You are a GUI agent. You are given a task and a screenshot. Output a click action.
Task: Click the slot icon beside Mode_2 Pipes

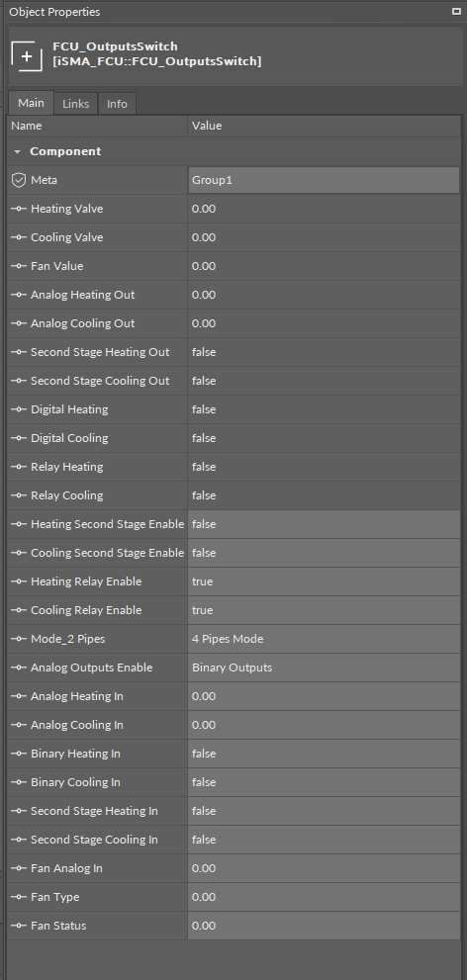click(19, 639)
